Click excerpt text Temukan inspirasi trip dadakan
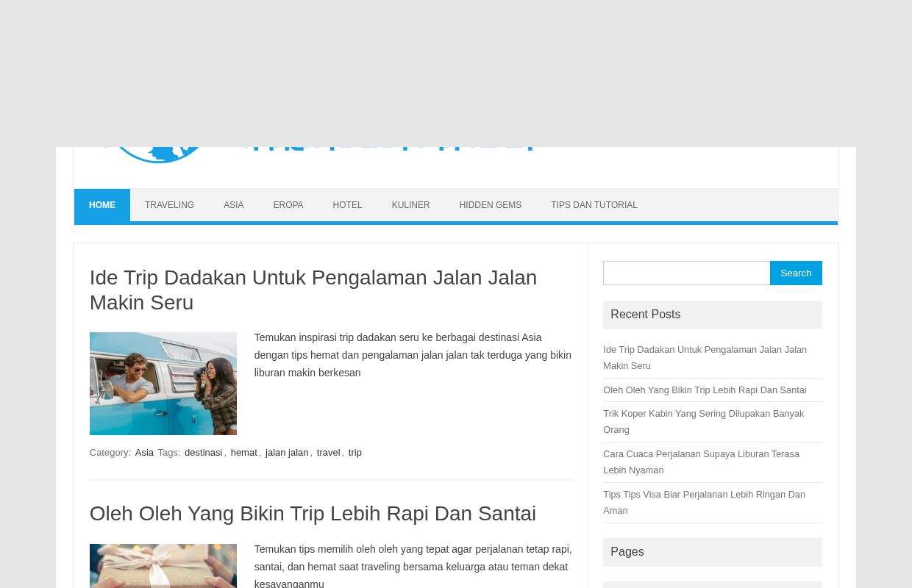Viewport: 912px width, 588px height. click(413, 355)
